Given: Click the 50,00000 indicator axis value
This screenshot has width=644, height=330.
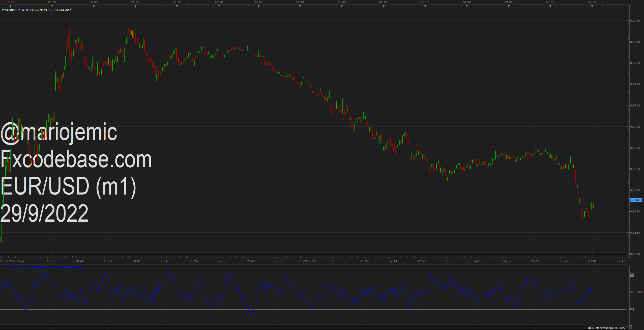Looking at the screenshot, I should pos(636,292).
